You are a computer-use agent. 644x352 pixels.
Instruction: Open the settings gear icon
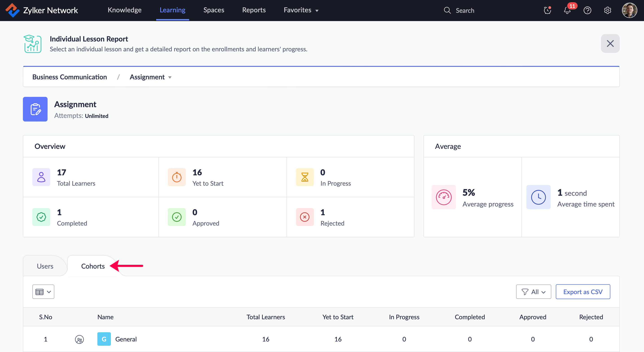tap(607, 11)
